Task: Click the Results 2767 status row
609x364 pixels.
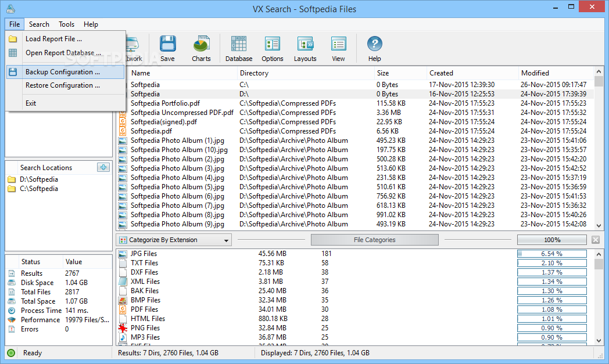Action: click(x=59, y=273)
